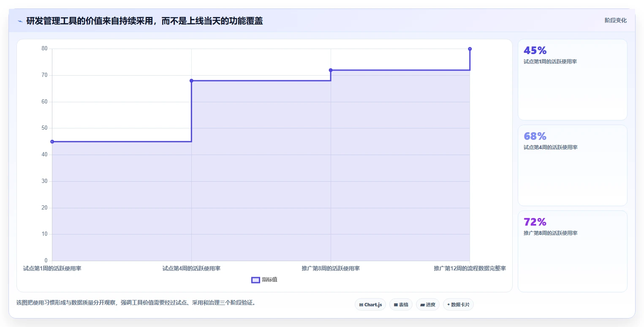Click x-axis label 推广第8周的活跃使用率
Screen dimensions: 644x327
tap(331, 268)
